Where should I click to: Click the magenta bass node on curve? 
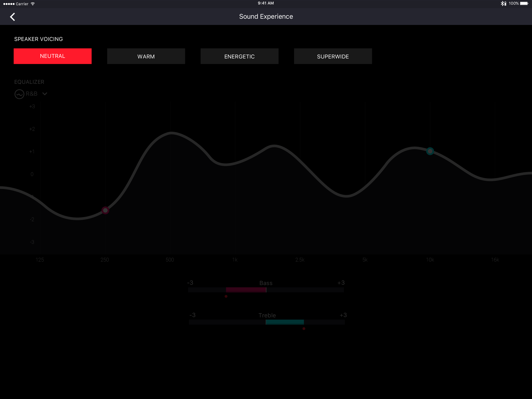tap(105, 210)
